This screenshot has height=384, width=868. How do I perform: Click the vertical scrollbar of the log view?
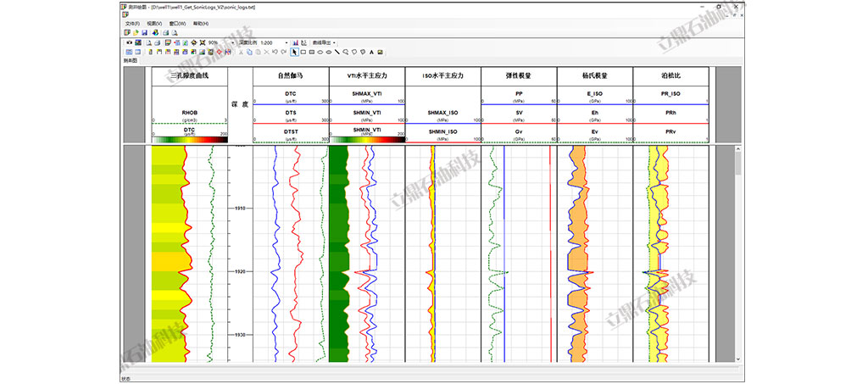click(x=737, y=254)
